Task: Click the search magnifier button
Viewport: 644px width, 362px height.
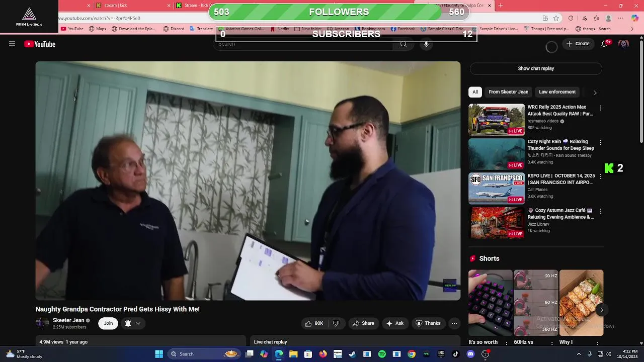Action: tap(403, 44)
